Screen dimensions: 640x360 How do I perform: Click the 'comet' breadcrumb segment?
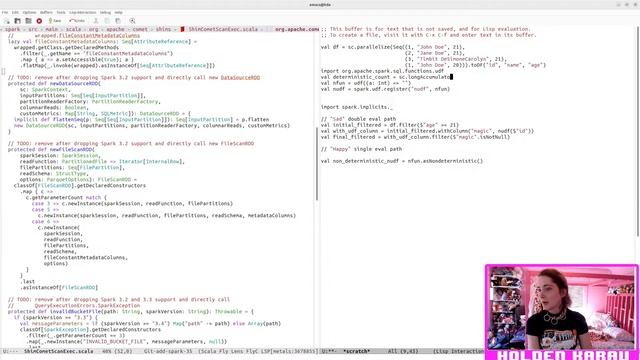coord(140,29)
